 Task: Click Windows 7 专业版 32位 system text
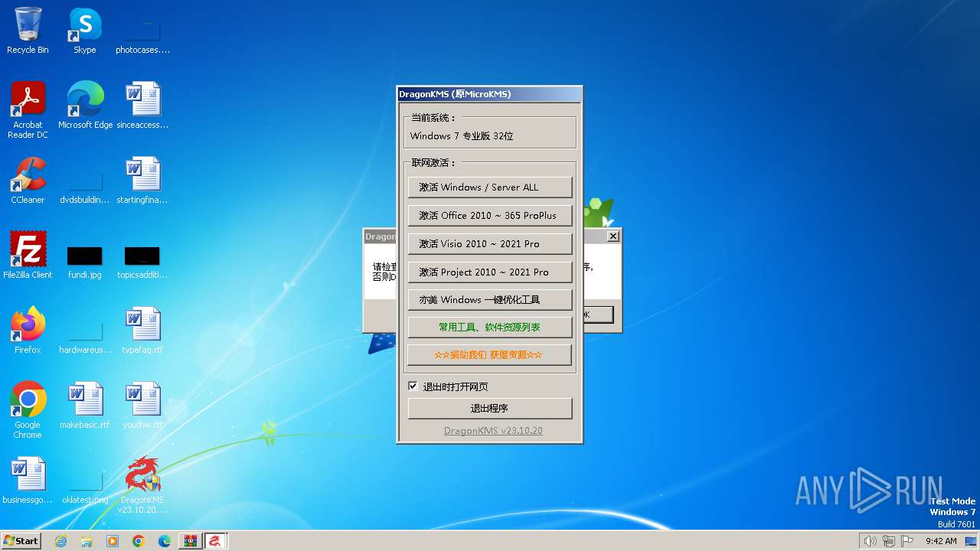click(x=462, y=136)
